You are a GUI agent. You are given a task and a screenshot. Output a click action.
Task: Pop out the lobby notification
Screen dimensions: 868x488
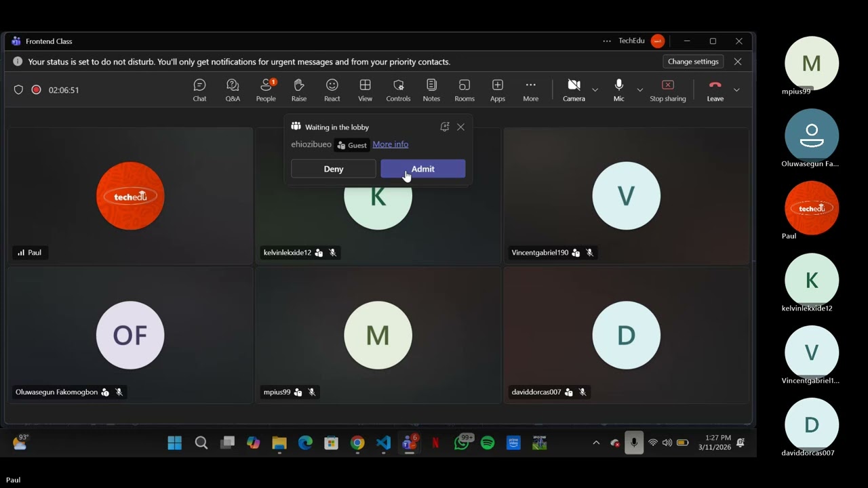pos(445,127)
